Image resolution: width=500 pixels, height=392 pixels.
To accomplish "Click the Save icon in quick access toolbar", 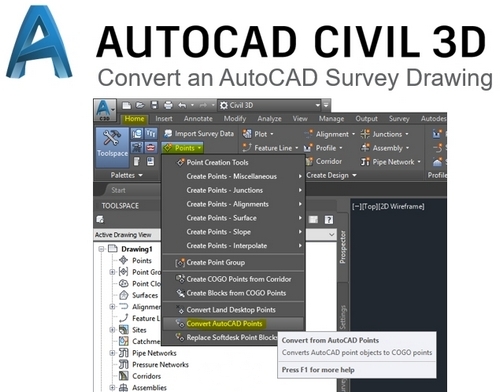I will click(x=154, y=105).
